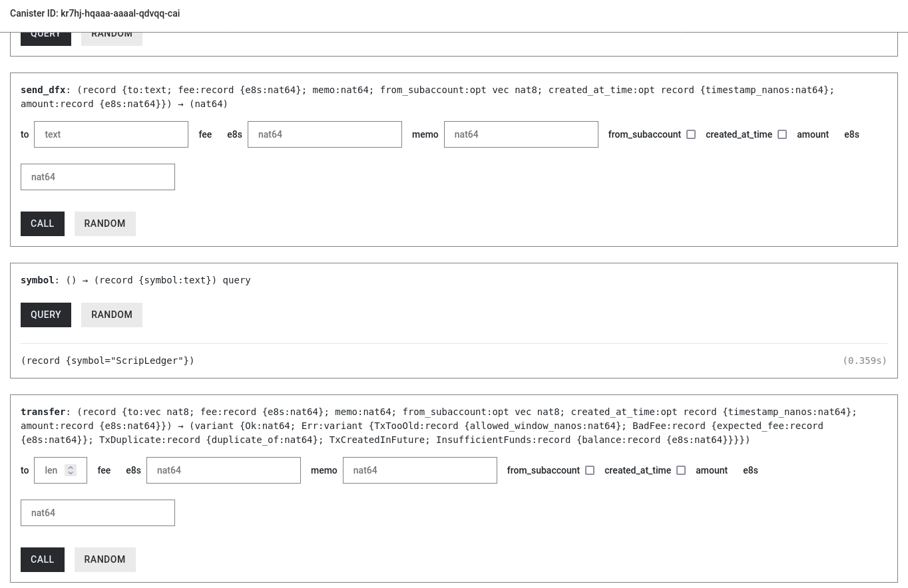
Task: Click the 0.359s response time
Action: (865, 361)
